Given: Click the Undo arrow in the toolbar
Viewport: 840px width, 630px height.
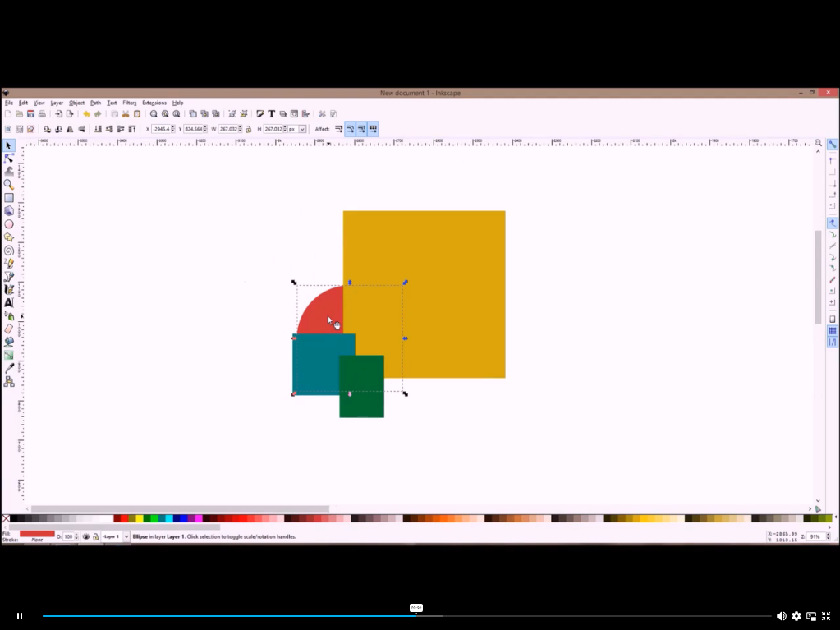Looking at the screenshot, I should (x=85, y=113).
